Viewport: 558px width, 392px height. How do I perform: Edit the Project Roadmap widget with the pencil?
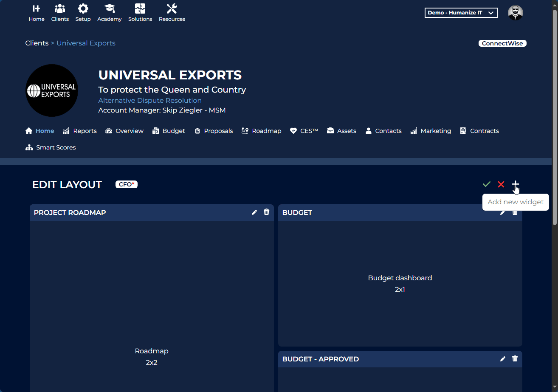254,212
